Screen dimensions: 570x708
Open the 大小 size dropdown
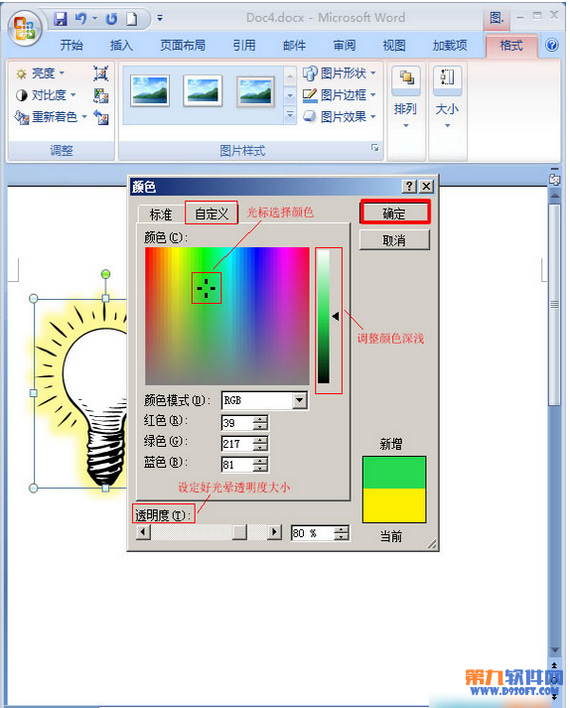click(x=447, y=97)
